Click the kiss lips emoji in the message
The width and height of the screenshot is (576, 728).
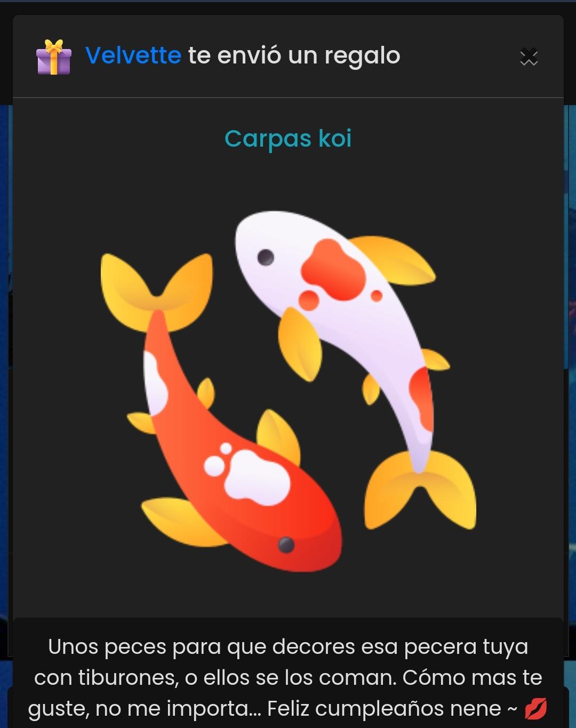tap(535, 709)
